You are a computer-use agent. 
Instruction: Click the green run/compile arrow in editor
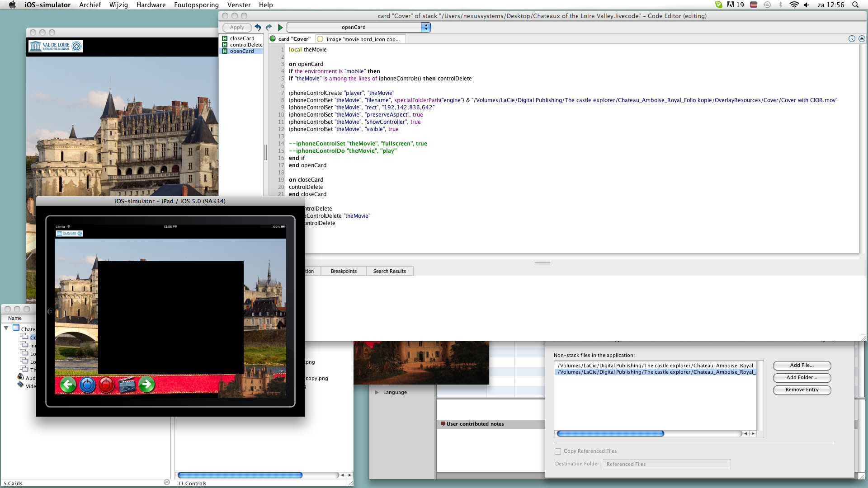tap(280, 28)
